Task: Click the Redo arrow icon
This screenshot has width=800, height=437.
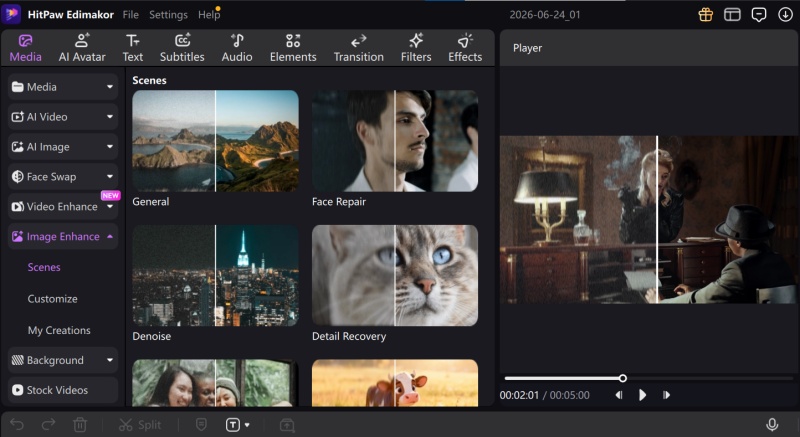Action: (x=48, y=424)
